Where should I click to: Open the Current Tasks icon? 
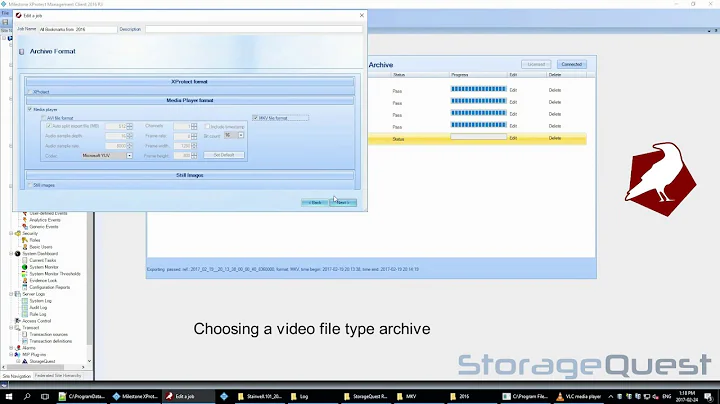(25, 260)
